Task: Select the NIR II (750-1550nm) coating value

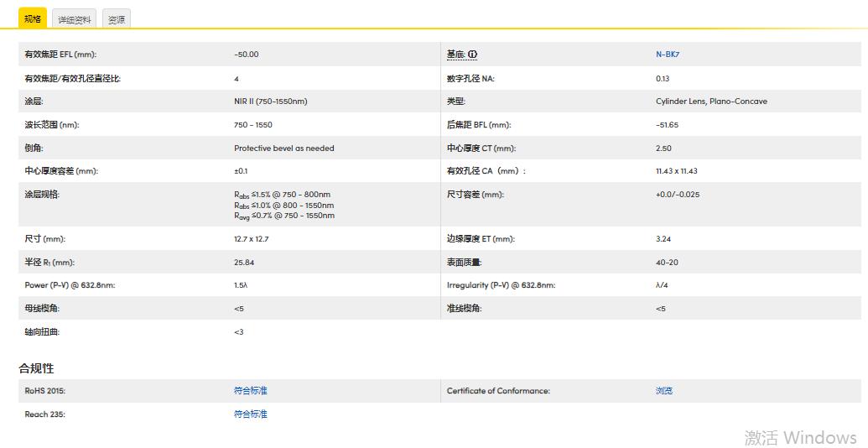Action: click(x=270, y=102)
